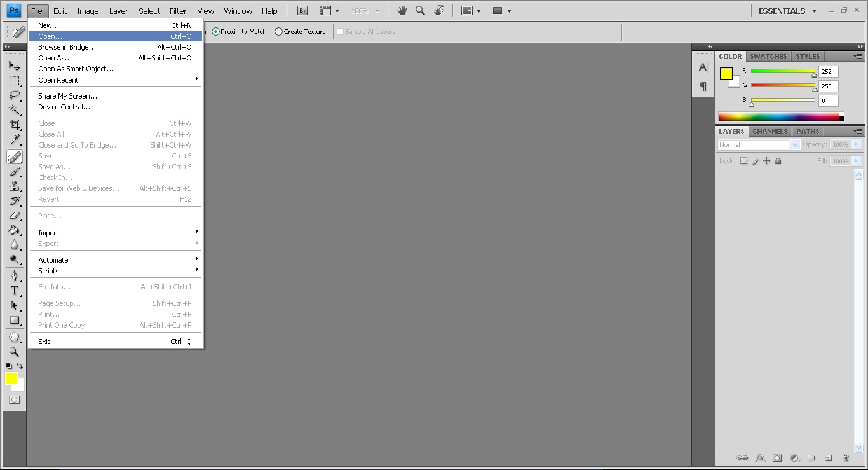Expand Scripts submenu
This screenshot has height=470, width=868.
(116, 271)
